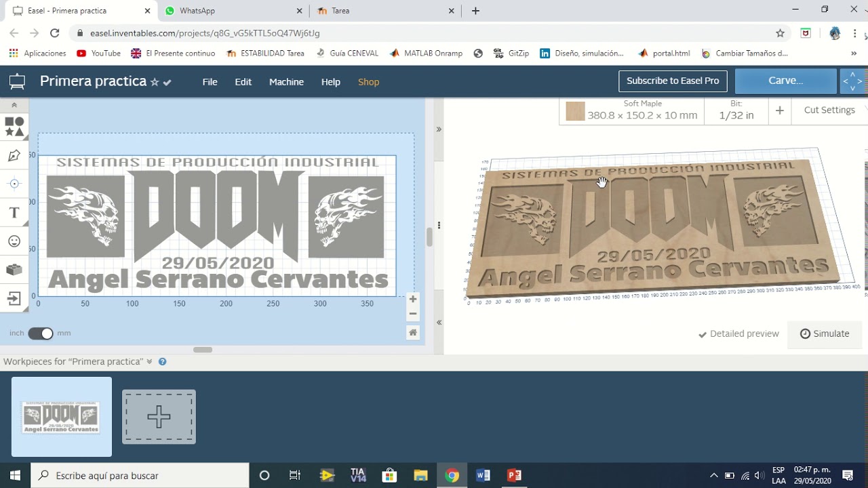
Task: Open Word from taskbar
Action: [483, 475]
